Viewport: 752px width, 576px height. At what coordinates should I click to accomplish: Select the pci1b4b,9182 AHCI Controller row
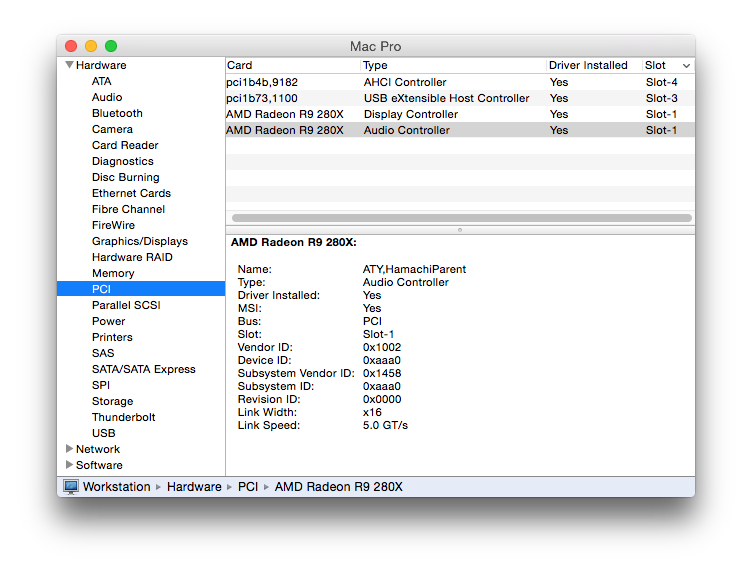click(460, 82)
